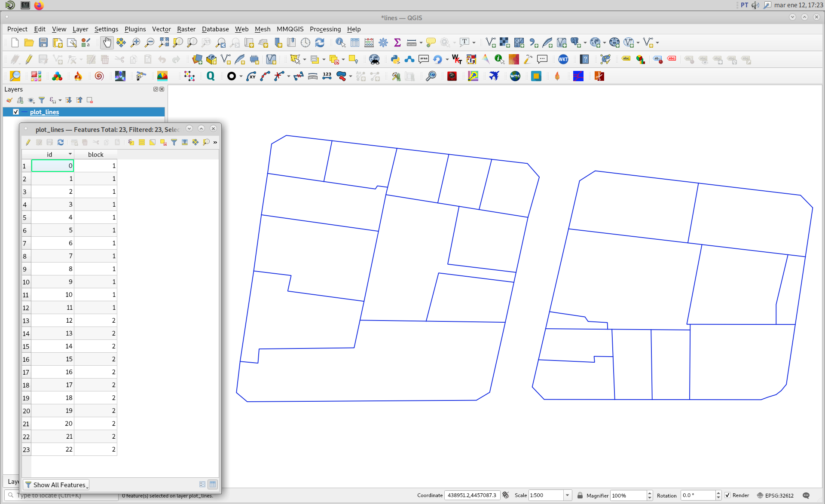The height and width of the screenshot is (504, 825).
Task: Open the Vector menu
Action: pyautogui.click(x=162, y=29)
